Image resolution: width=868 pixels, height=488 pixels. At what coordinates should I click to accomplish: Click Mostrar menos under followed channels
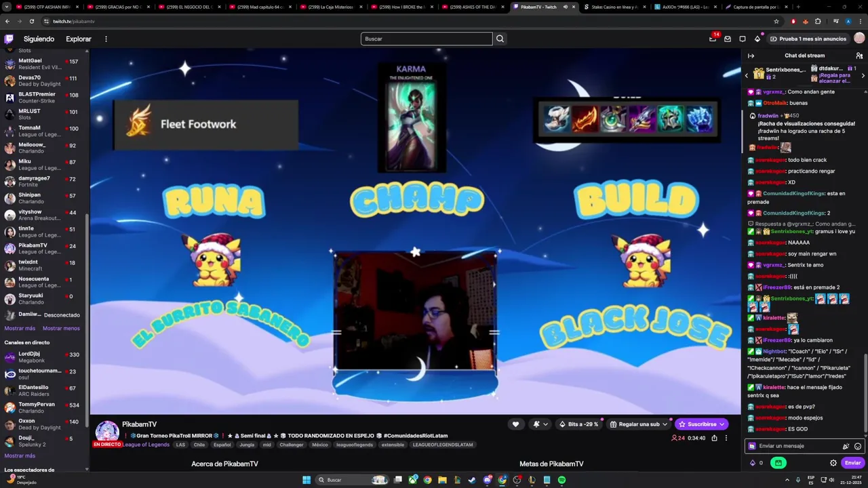(x=61, y=328)
